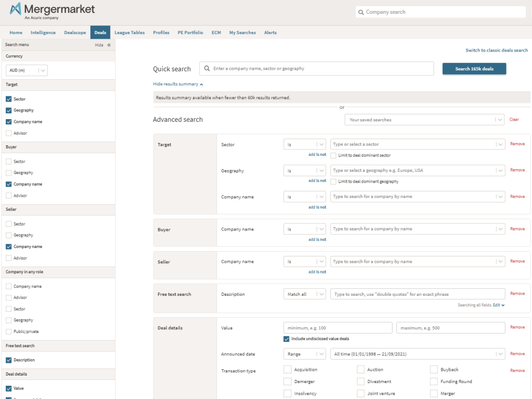Image resolution: width=532 pixels, height=399 pixels.
Task: Click Seller company name search field
Action: click(418, 262)
